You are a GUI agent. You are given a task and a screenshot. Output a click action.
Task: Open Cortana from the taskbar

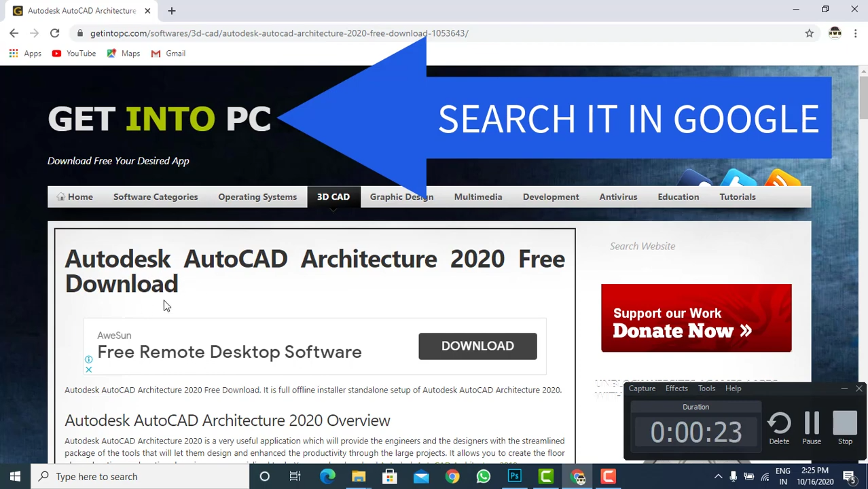[x=264, y=476]
